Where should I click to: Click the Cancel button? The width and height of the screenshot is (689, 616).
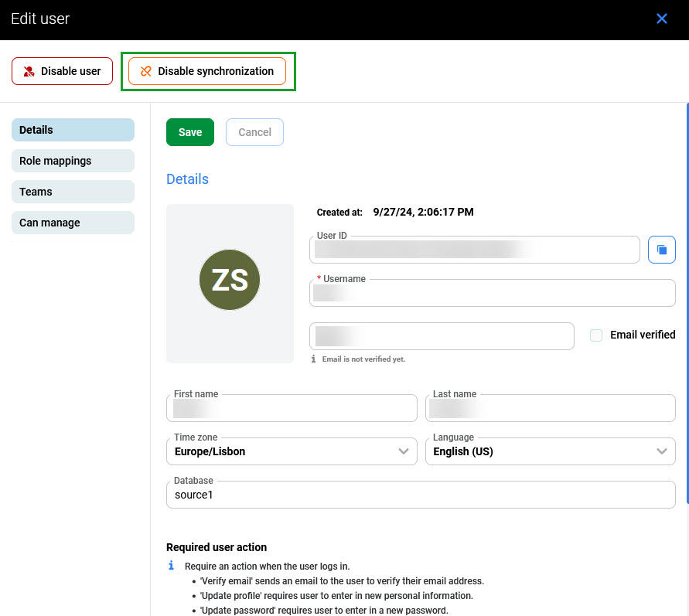pyautogui.click(x=254, y=132)
